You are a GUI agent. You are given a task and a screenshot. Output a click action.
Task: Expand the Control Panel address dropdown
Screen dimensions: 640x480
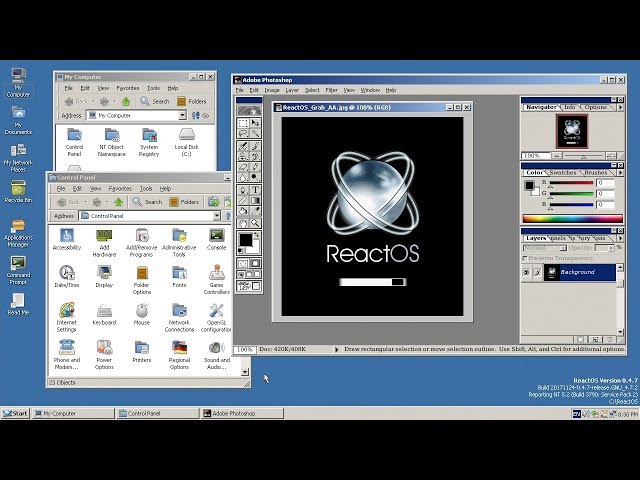tap(216, 216)
